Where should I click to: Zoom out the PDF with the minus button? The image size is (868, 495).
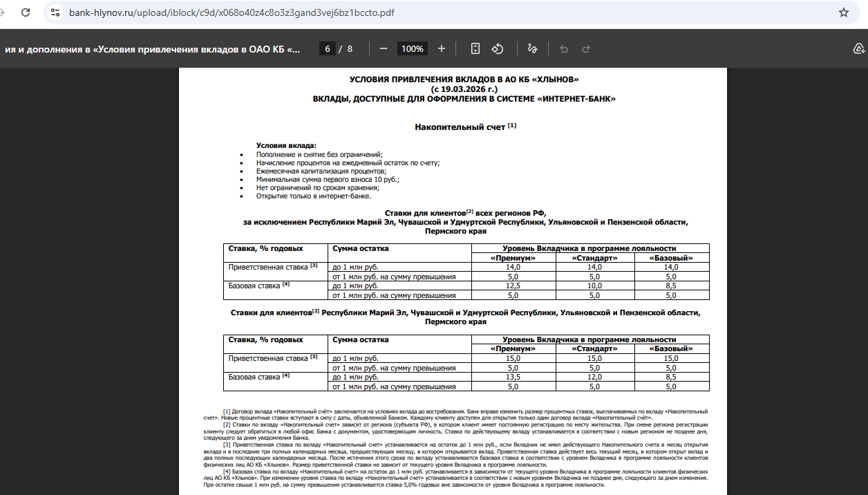384,48
